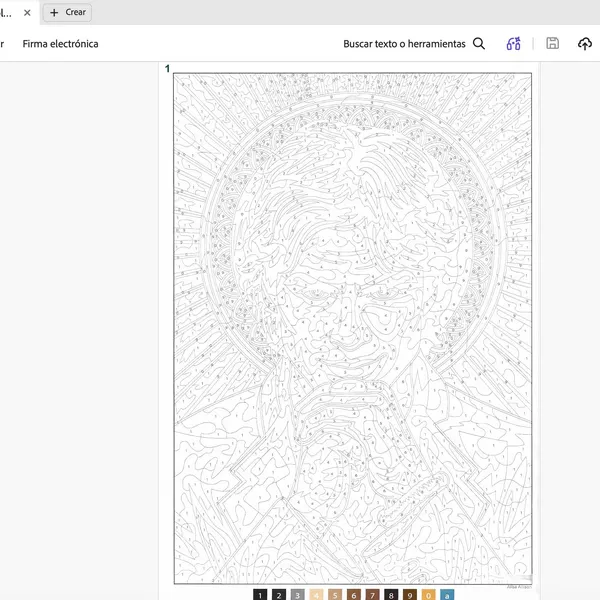Click the color-by-number portrait page
The image size is (600, 600).
pos(352,328)
